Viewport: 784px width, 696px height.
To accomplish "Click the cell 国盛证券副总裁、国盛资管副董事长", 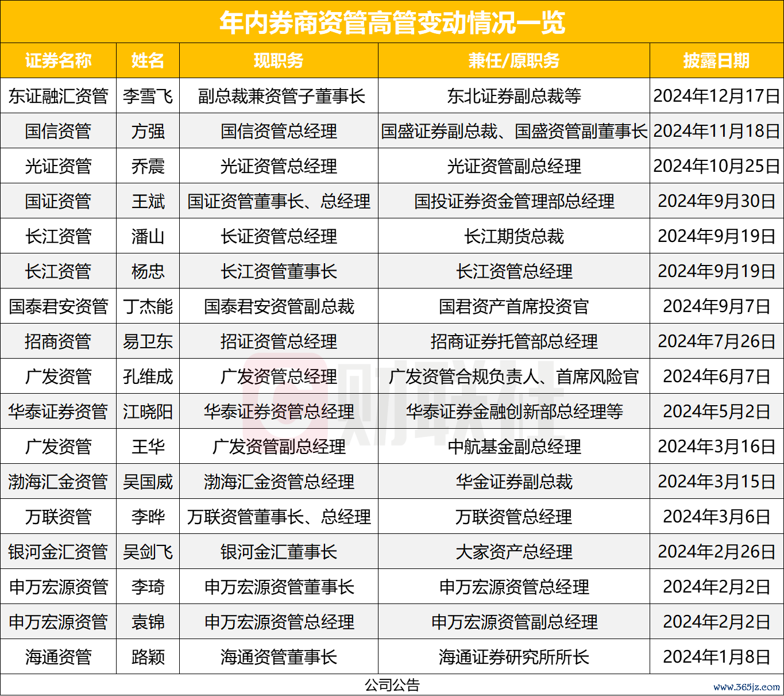I will tap(514, 131).
